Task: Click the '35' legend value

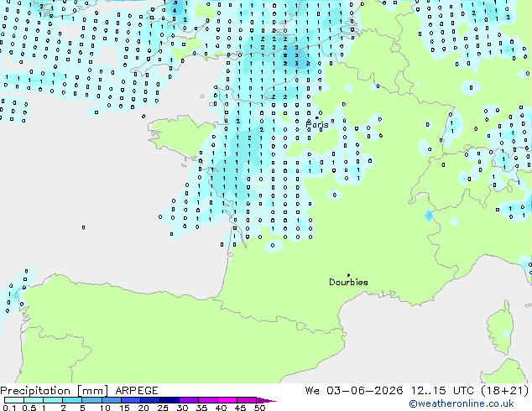Action: [x=201, y=408]
